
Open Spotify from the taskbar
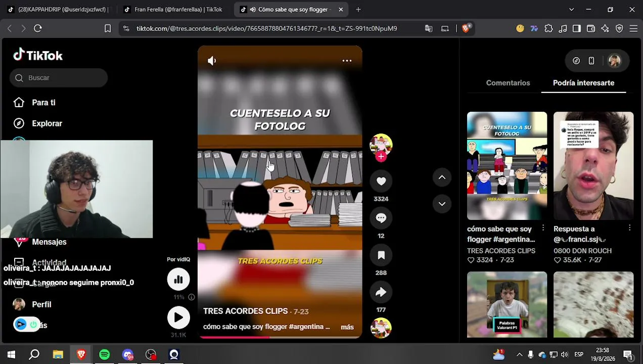tap(105, 355)
